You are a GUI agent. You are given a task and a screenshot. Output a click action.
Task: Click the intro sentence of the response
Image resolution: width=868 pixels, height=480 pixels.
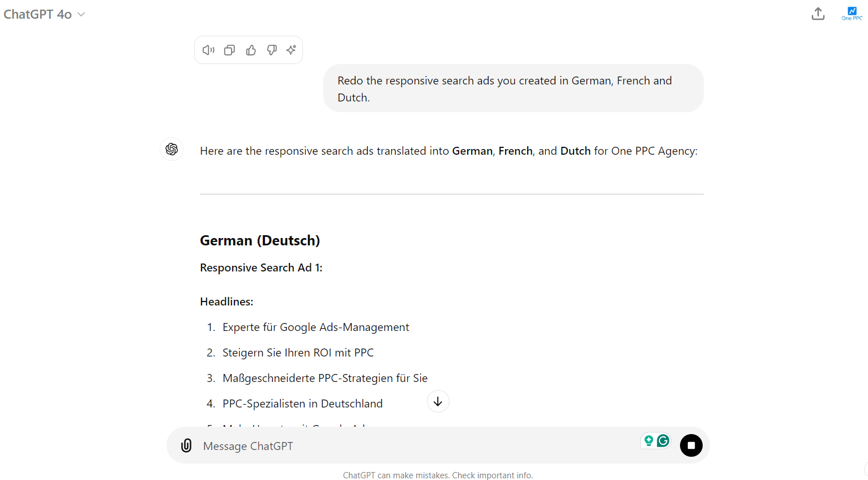(448, 151)
